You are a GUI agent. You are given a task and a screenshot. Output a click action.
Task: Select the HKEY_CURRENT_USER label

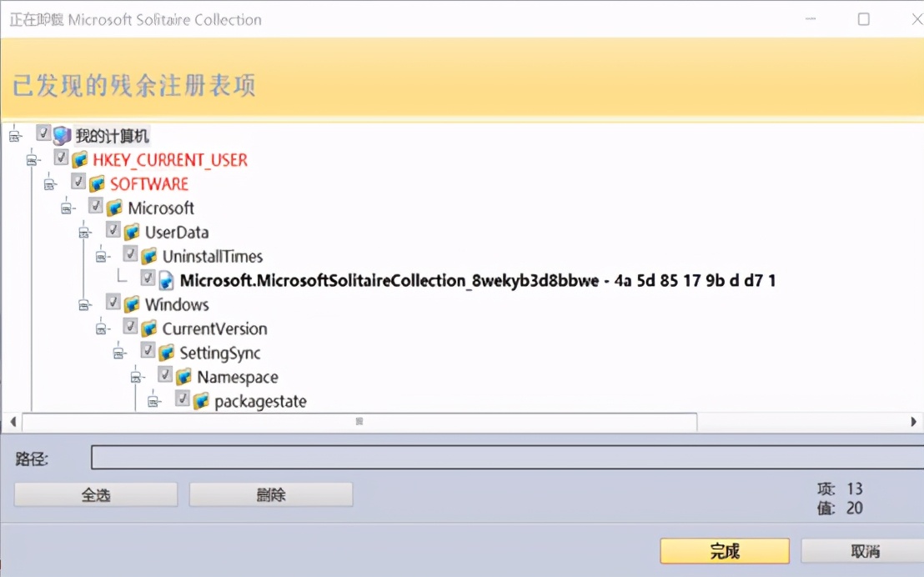(170, 160)
